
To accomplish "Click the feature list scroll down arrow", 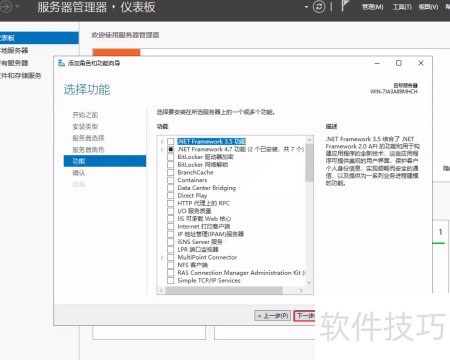I will (x=309, y=282).
